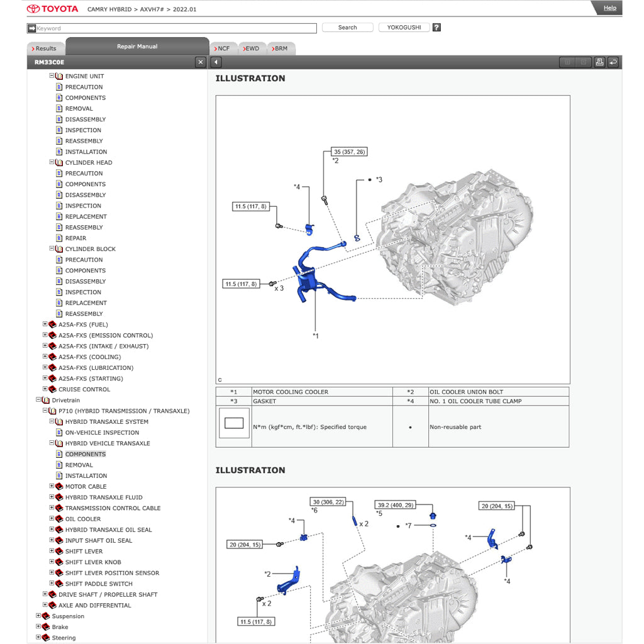644x644 pixels.
Task: Expand the MOTOR CABLE node
Action: point(52,487)
